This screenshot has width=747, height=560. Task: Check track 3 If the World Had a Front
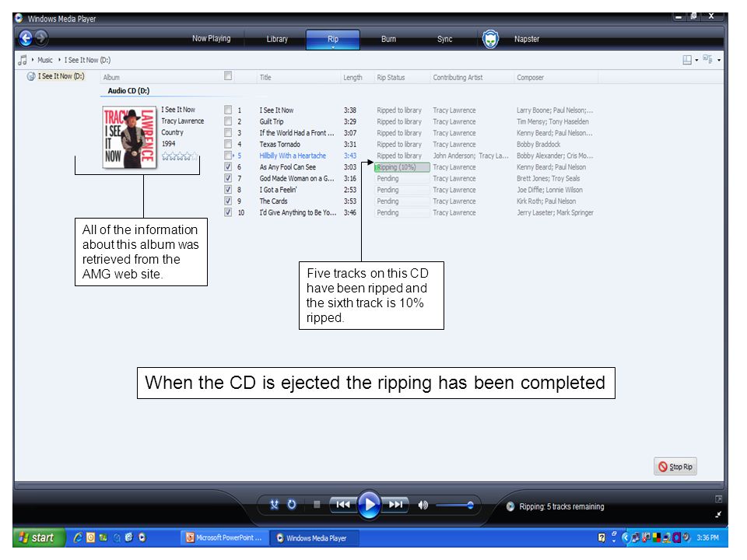pos(228,133)
